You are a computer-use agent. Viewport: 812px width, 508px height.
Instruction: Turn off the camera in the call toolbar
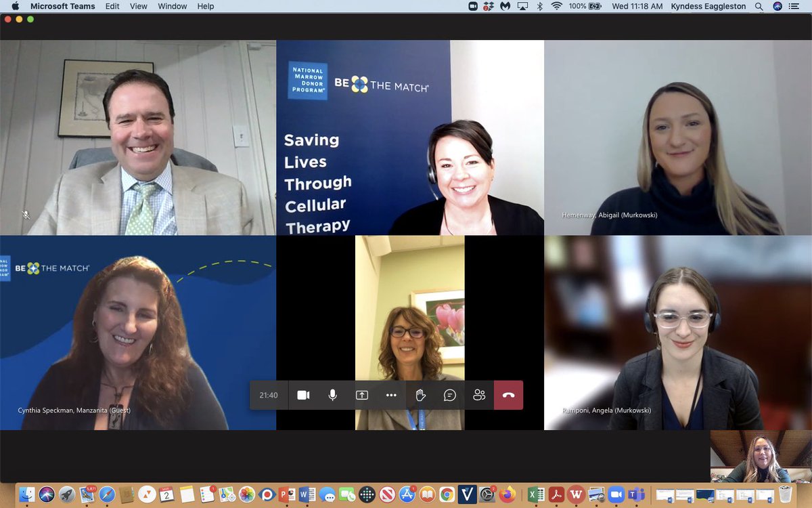point(303,395)
